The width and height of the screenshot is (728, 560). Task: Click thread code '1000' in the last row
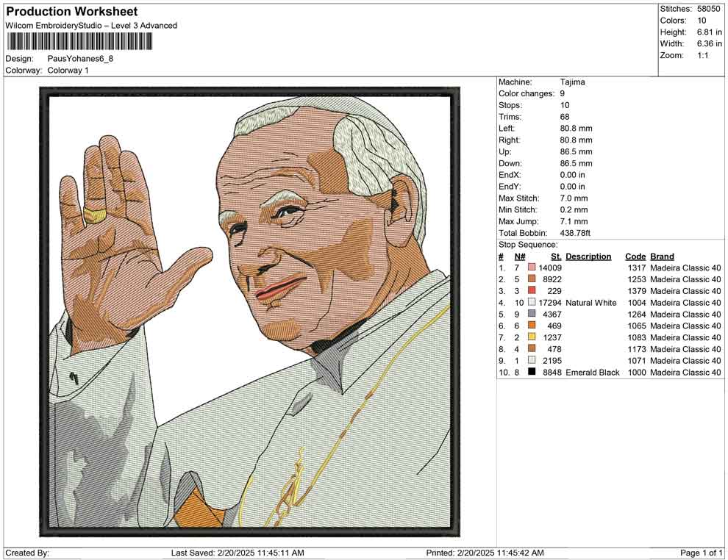637,372
